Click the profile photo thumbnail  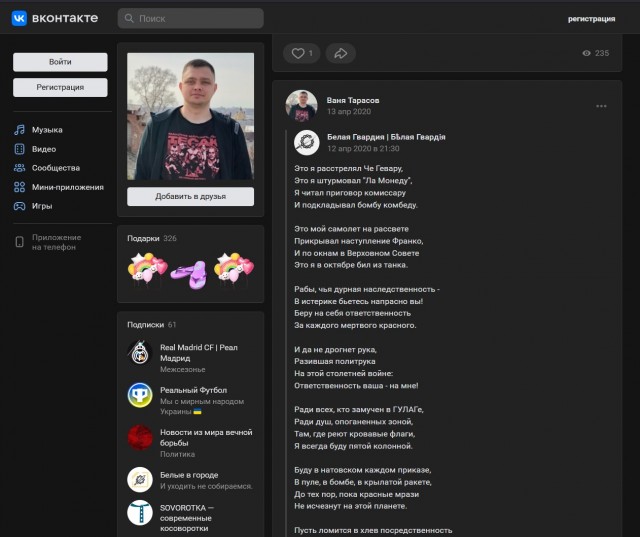pyautogui.click(x=190, y=116)
